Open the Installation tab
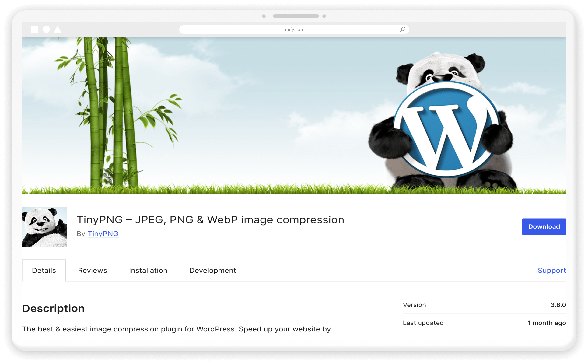The height and width of the screenshot is (364, 588). (148, 270)
